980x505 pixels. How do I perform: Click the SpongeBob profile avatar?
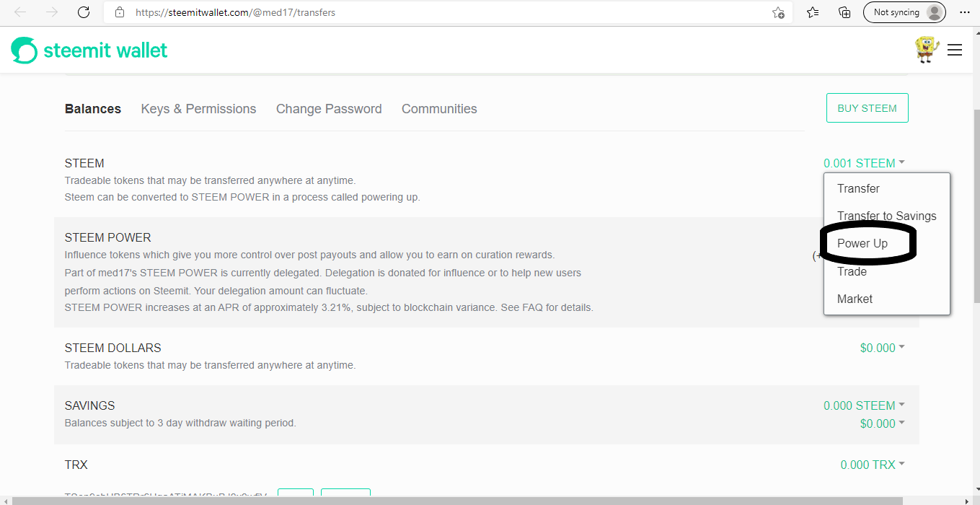927,49
